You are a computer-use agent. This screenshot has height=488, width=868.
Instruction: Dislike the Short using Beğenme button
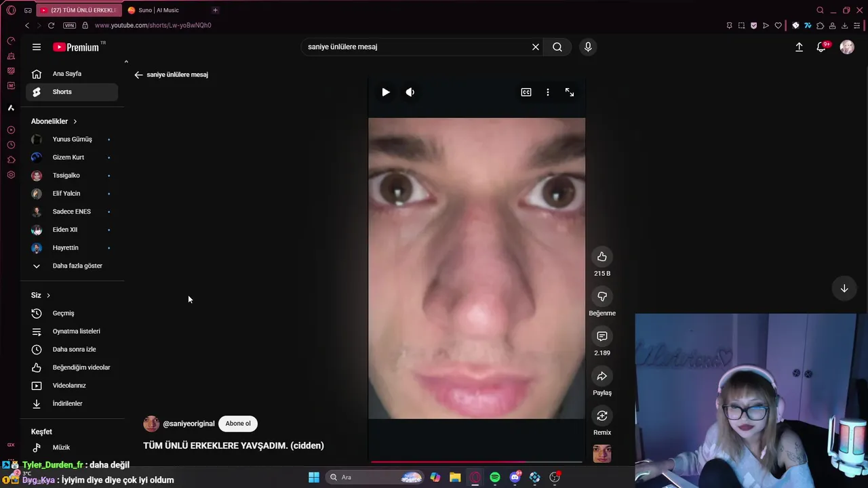pos(602,296)
